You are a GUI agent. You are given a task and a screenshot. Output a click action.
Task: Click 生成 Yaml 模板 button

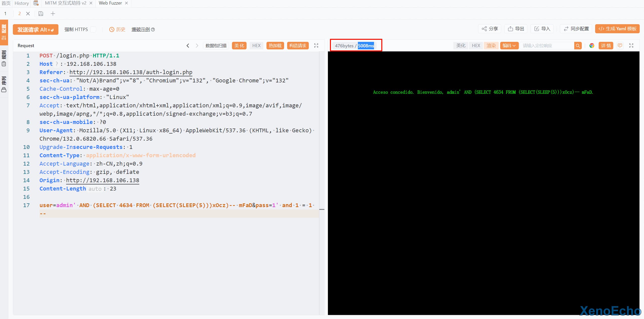617,29
